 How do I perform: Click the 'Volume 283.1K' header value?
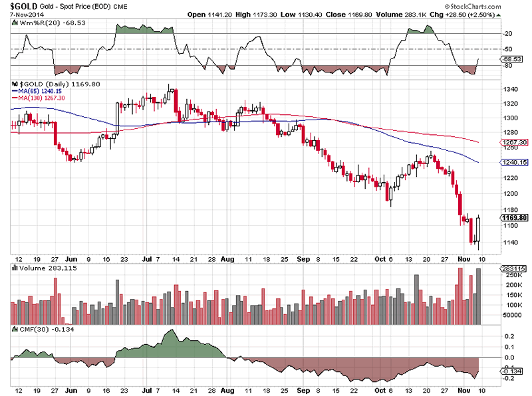click(401, 15)
